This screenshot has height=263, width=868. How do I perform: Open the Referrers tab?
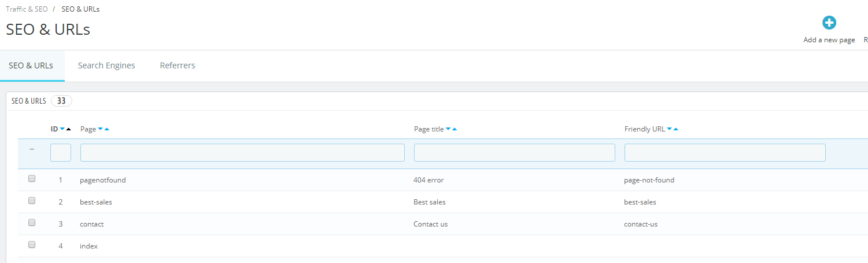pyautogui.click(x=178, y=65)
